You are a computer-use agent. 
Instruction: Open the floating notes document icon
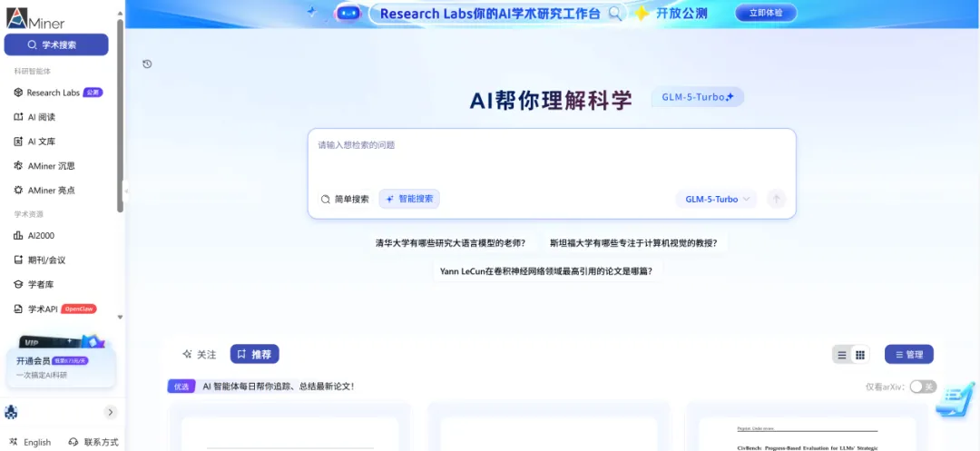(x=955, y=401)
